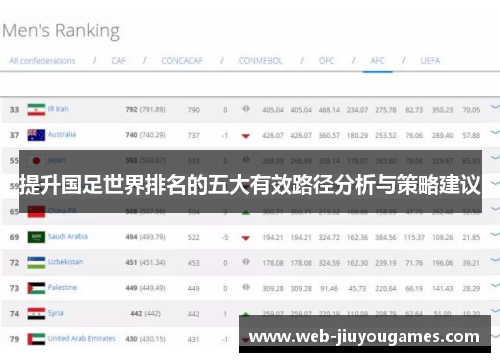Open the All confederations tab
This screenshot has width=500, height=362.
[x=42, y=61]
